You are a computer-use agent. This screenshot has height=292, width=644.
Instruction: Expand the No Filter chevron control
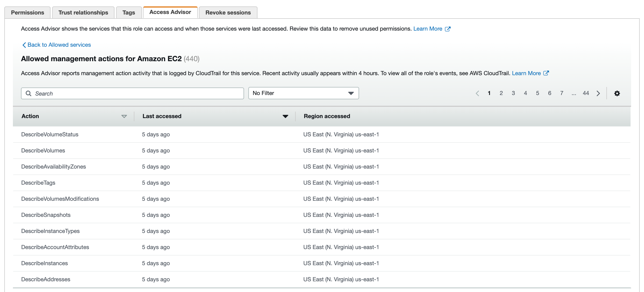click(x=351, y=93)
